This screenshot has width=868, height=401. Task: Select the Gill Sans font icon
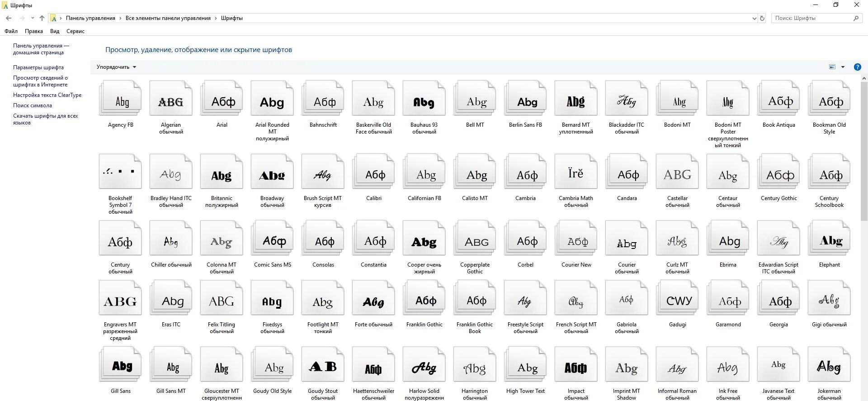pos(120,364)
